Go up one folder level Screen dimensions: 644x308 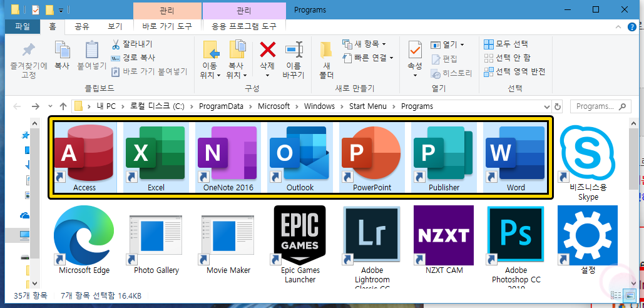pos(63,107)
